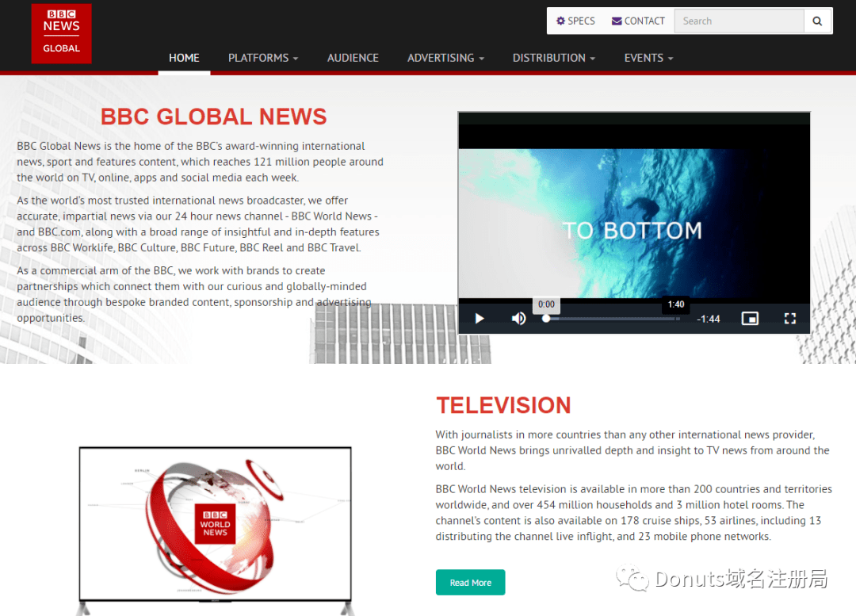Click the search magnifier button
The height and width of the screenshot is (616, 856).
coord(817,21)
